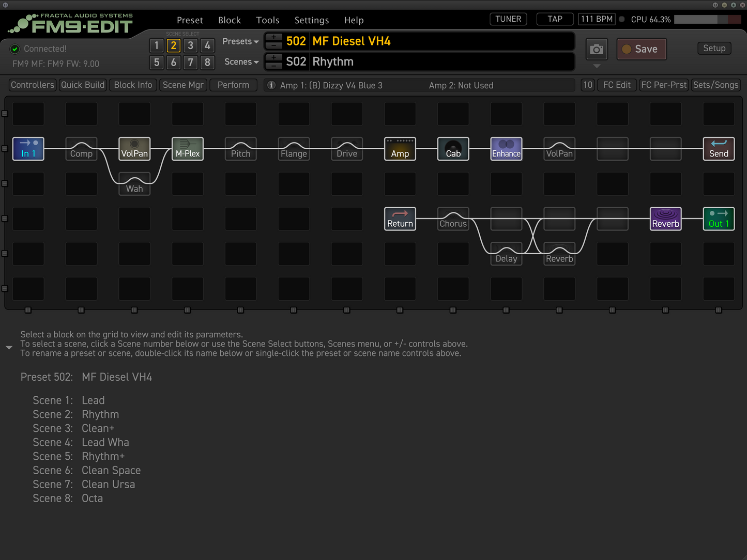Image resolution: width=747 pixels, height=560 pixels.
Task: Open the Settings menu
Action: [311, 20]
